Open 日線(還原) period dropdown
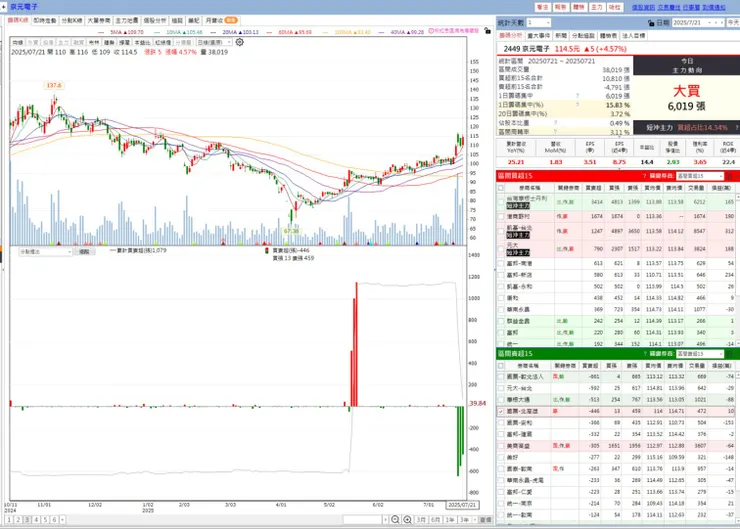This screenshot has width=740, height=529. [x=214, y=42]
